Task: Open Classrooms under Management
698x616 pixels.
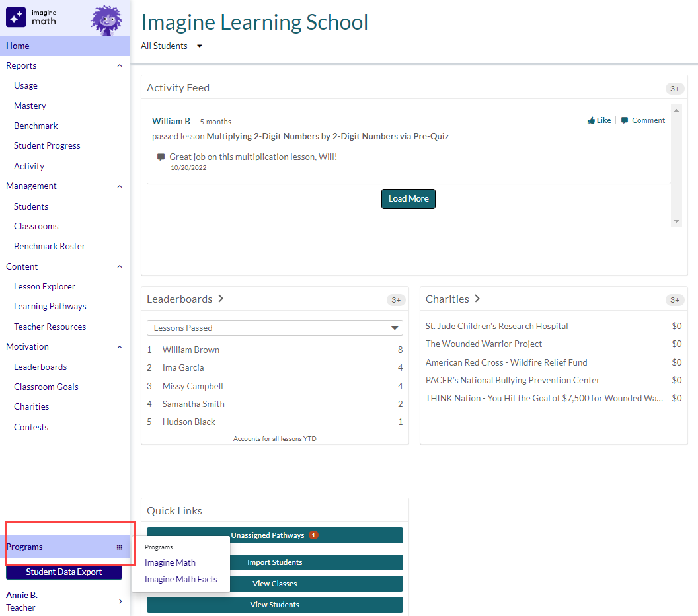Action: click(36, 227)
